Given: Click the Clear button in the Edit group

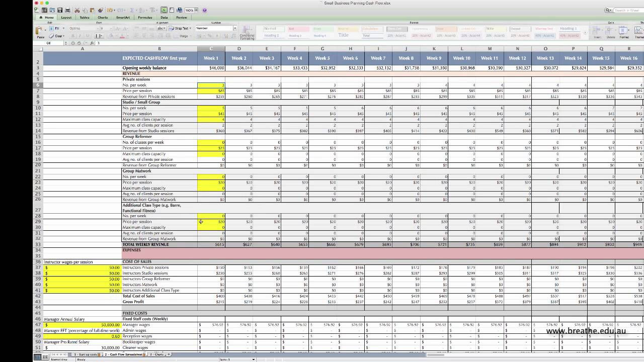Looking at the screenshot, I should 57,36.
